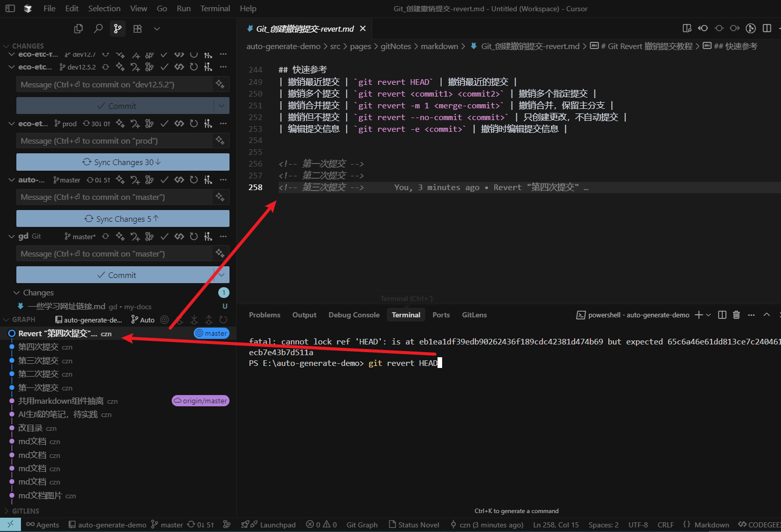Expand the GITLENS section
781x532 pixels.
26,511
